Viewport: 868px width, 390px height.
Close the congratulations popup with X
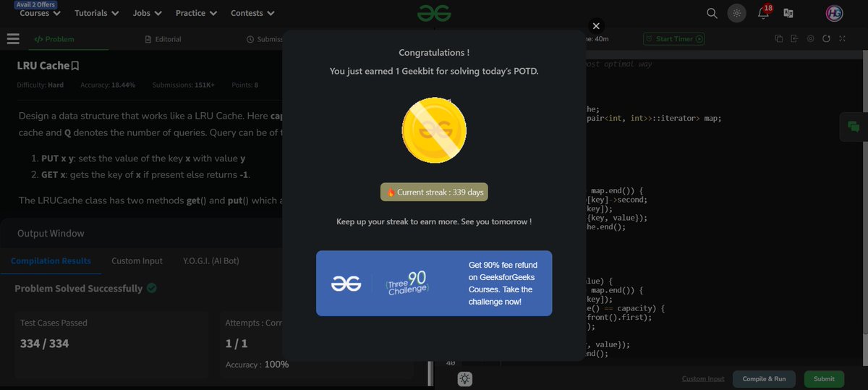pyautogui.click(x=596, y=26)
